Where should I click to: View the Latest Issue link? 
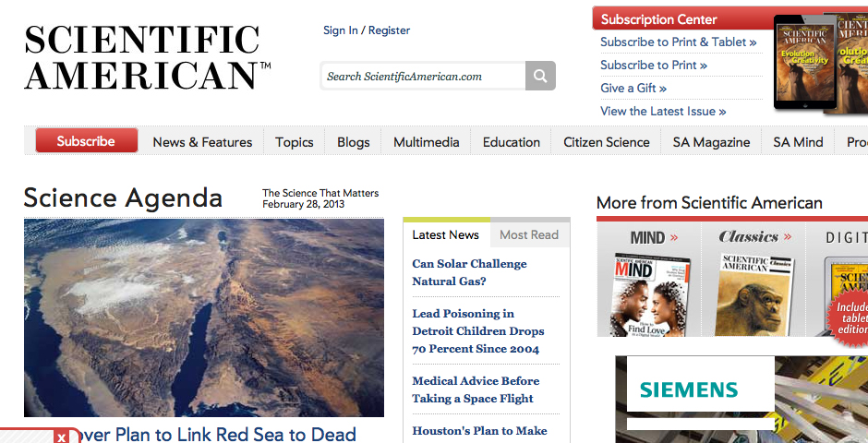coord(663,111)
